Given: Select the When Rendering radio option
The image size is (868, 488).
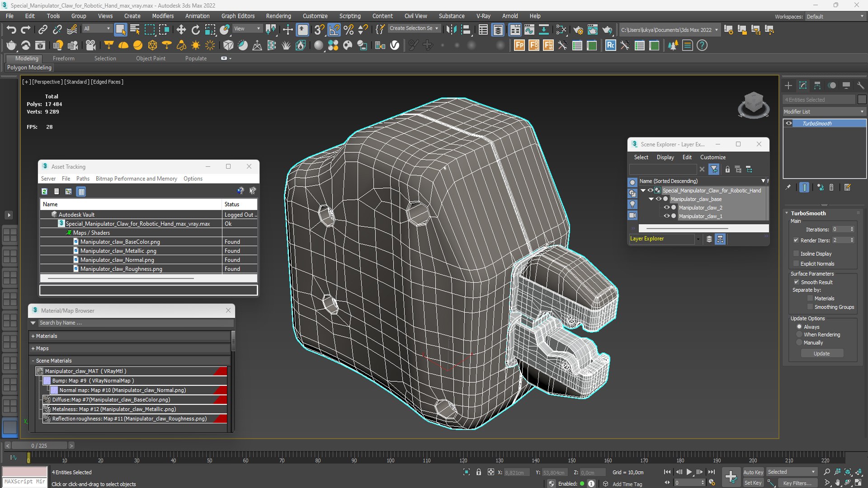Looking at the screenshot, I should tap(799, 334).
